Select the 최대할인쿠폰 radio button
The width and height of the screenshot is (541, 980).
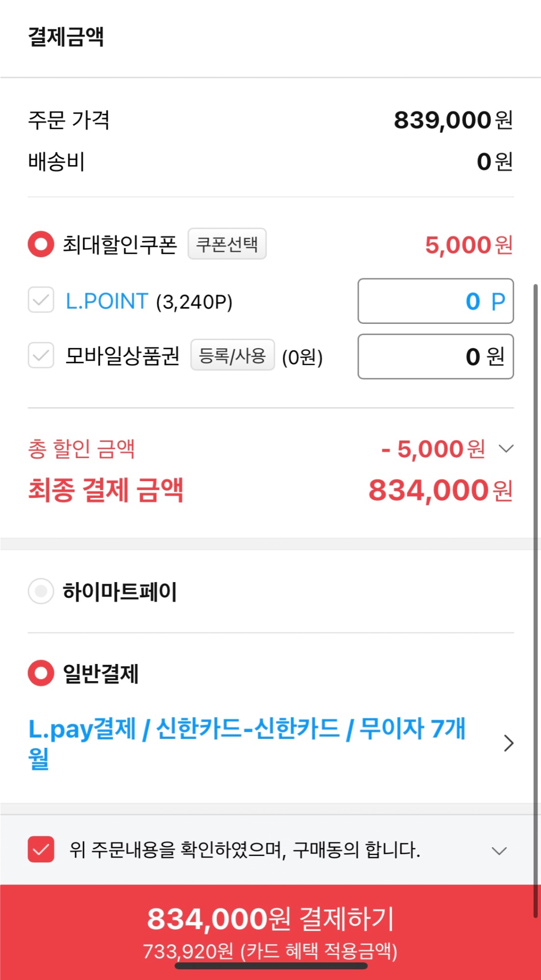click(x=41, y=244)
